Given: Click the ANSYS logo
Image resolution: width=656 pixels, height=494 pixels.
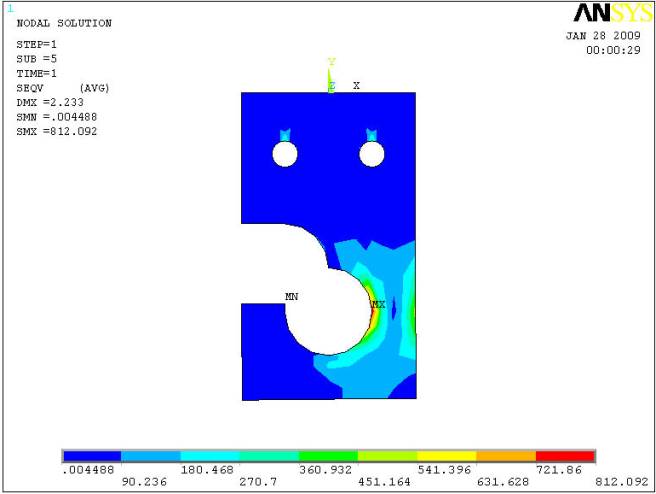Looking at the screenshot, I should 613,13.
